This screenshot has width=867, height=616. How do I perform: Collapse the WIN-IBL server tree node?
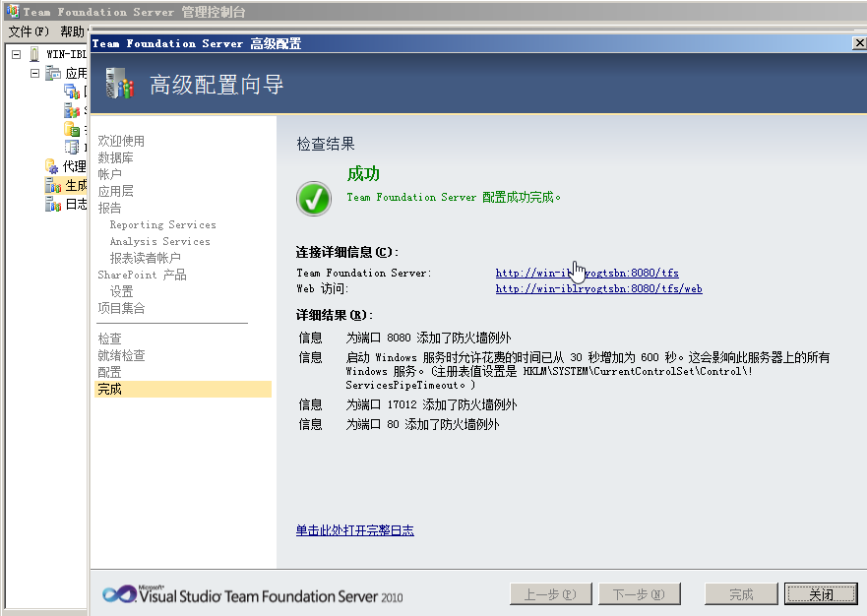click(x=17, y=54)
